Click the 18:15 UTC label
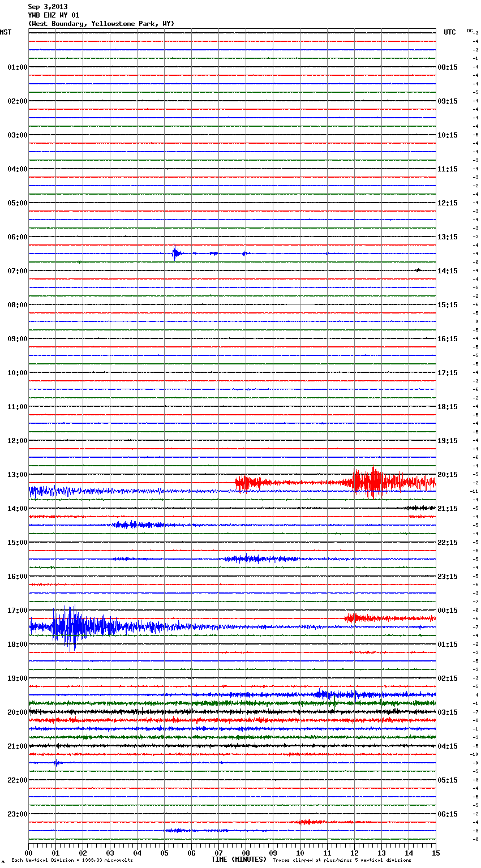Viewport: 481px width, 868px height. pos(448,407)
